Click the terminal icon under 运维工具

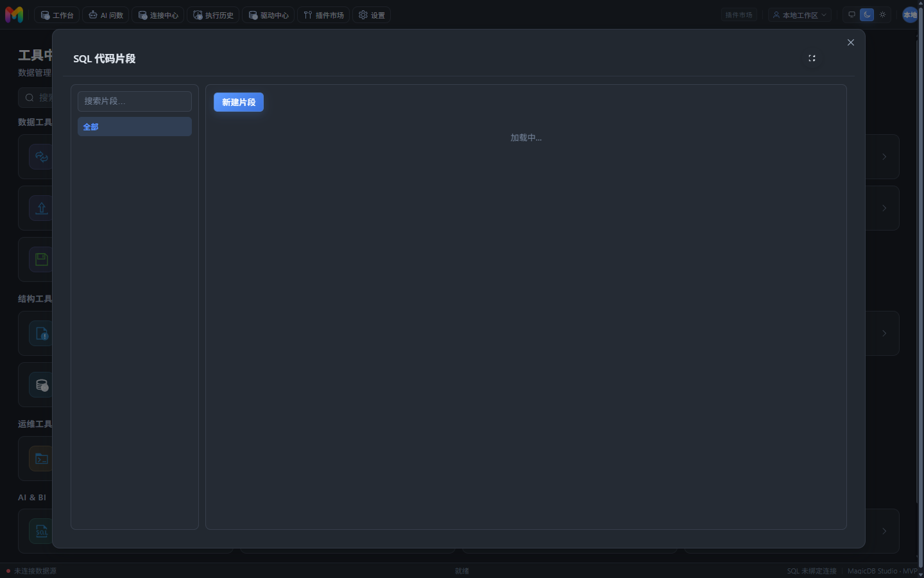[x=42, y=459]
